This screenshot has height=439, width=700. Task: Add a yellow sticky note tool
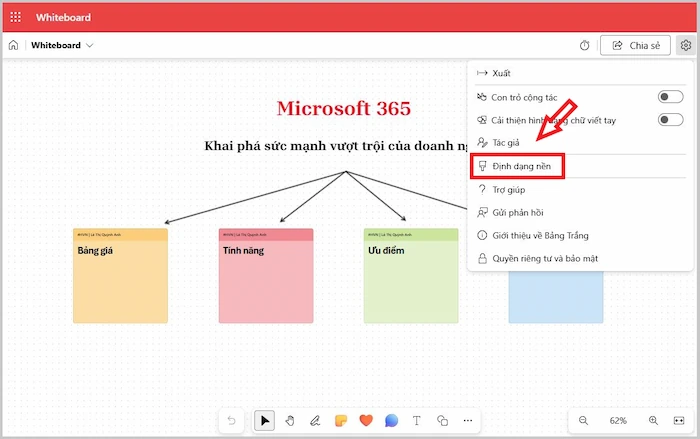tap(341, 420)
